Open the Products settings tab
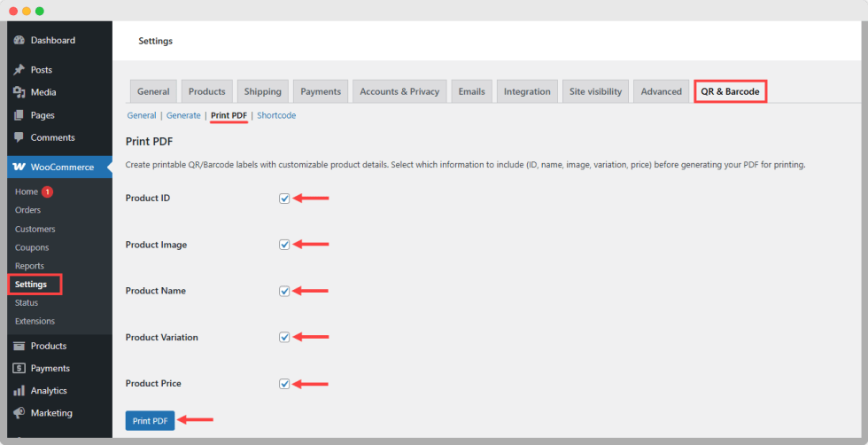 point(207,91)
